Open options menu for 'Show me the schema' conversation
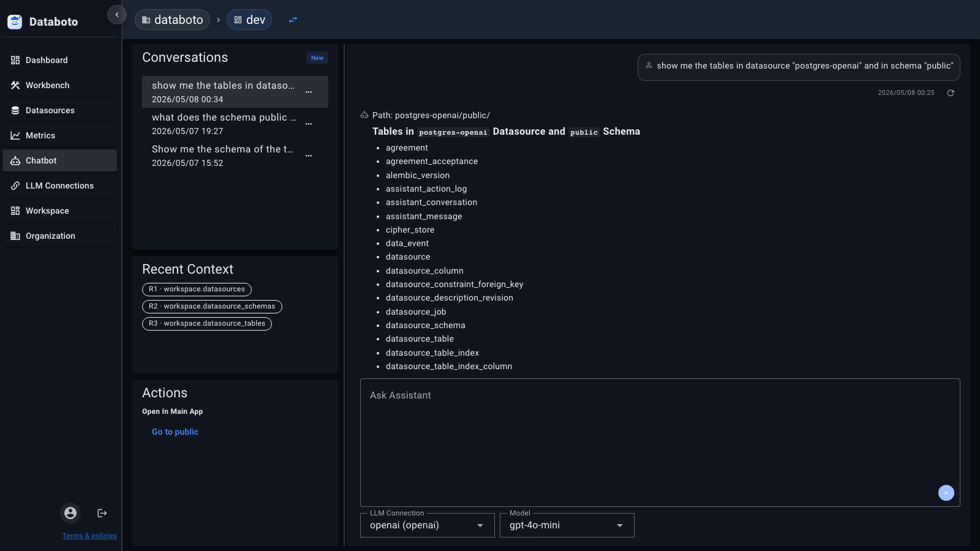 pos(309,156)
